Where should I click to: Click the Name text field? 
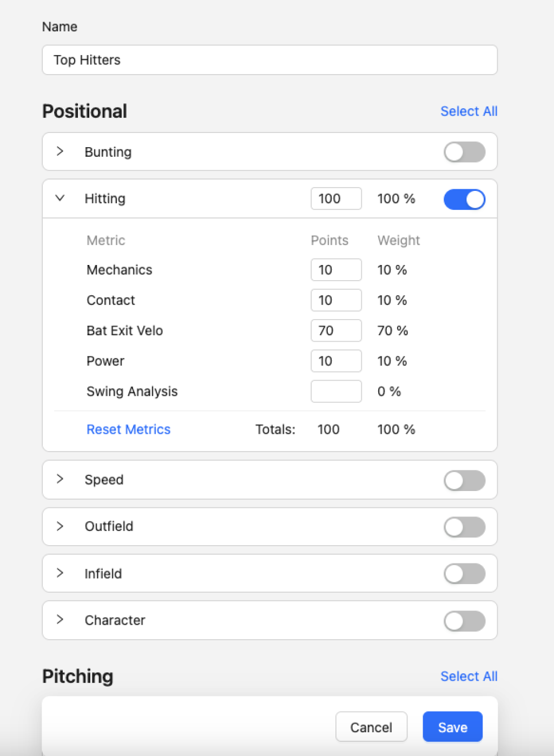coord(269,60)
